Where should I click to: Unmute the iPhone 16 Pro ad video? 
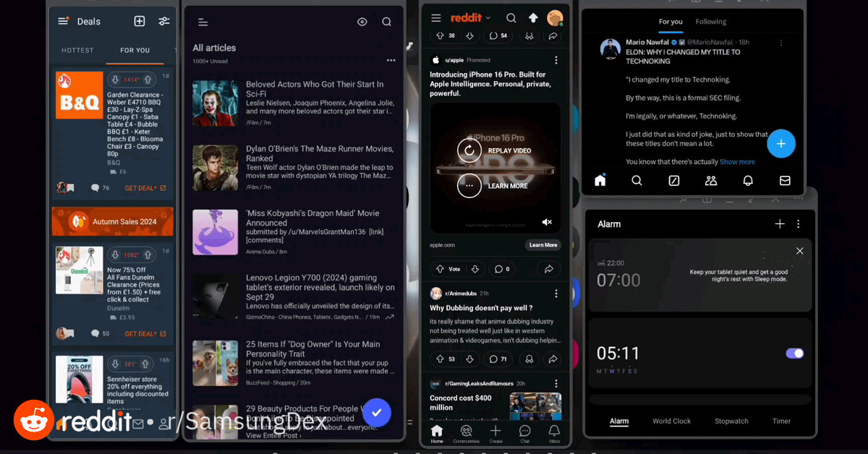pyautogui.click(x=548, y=222)
